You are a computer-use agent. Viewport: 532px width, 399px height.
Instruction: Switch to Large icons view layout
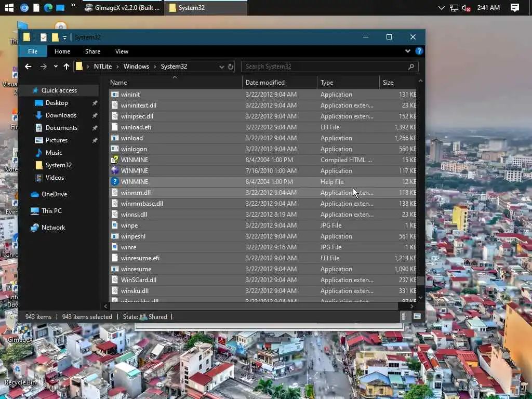click(x=417, y=316)
